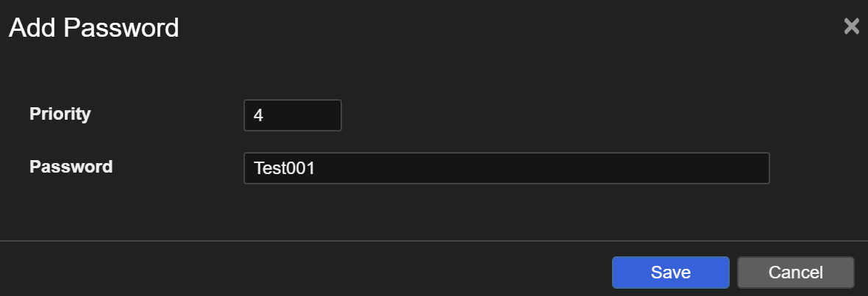The height and width of the screenshot is (296, 868).
Task: Click the Priority label
Action: pyautogui.click(x=60, y=114)
